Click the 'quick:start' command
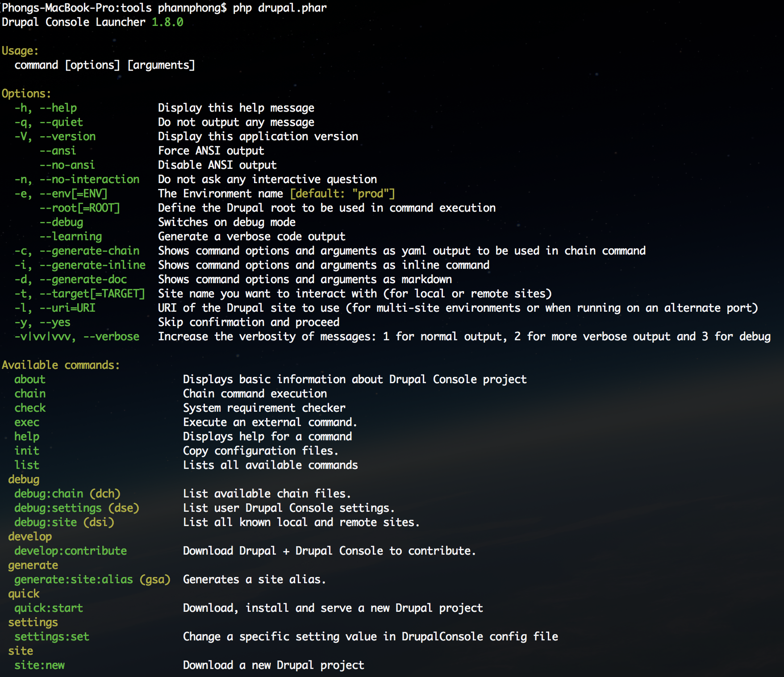 pos(49,608)
